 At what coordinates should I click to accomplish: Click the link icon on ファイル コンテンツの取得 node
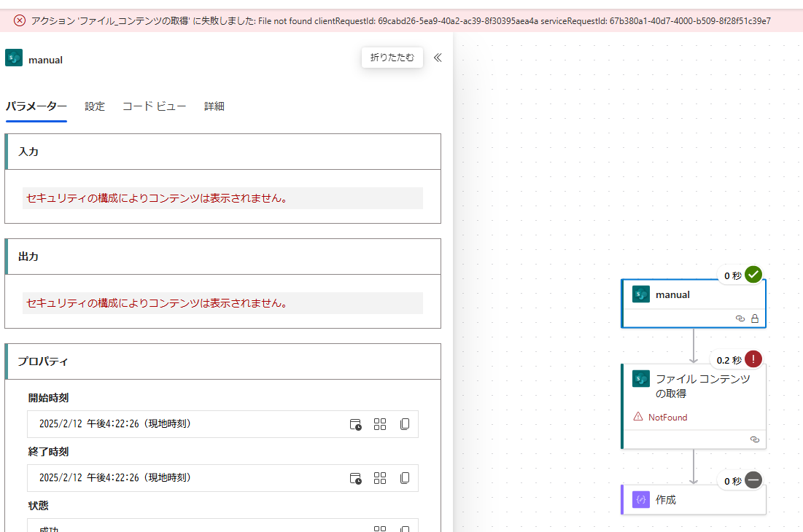point(755,439)
